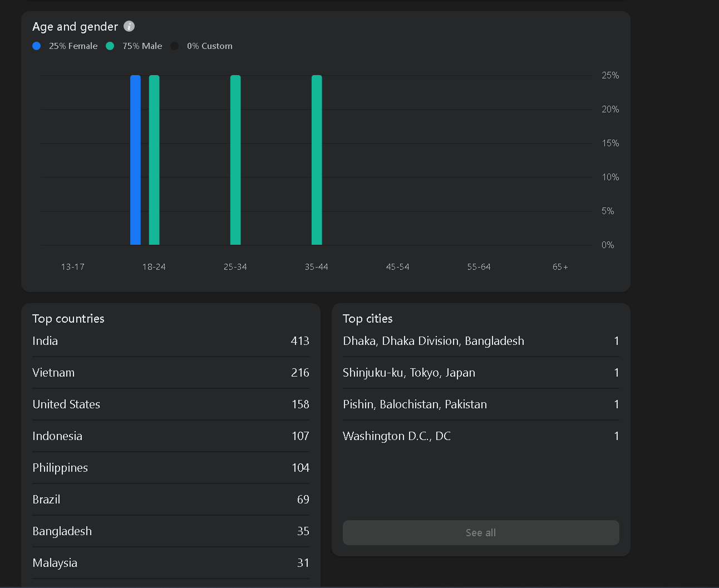
Task: Click the 13-17 age axis label
Action: pyautogui.click(x=73, y=267)
